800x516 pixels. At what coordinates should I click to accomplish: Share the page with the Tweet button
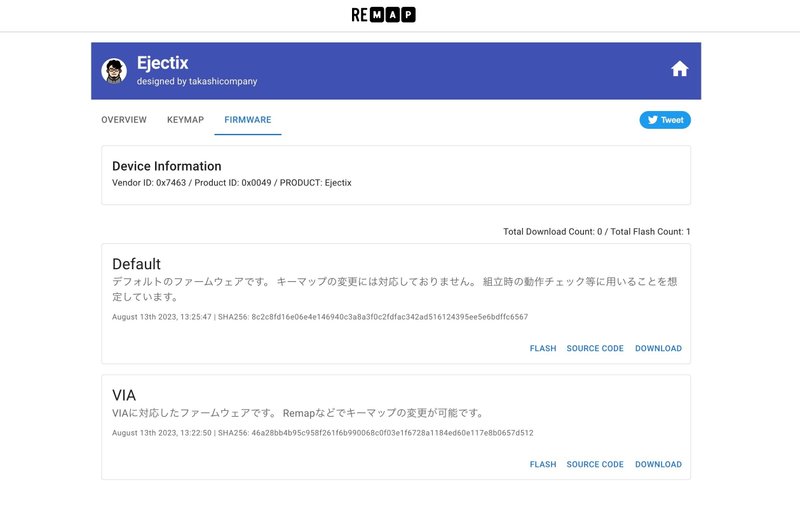tap(665, 120)
